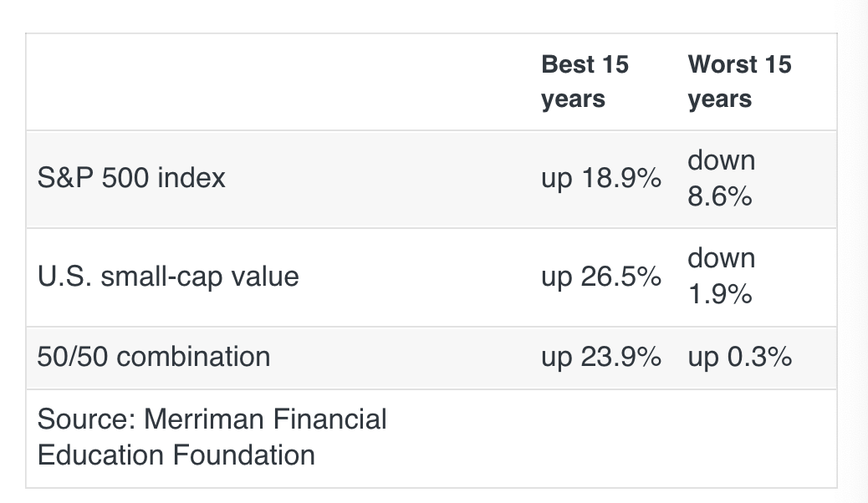Click the 'up 0.3%' cell
Screen dimensions: 868x503
(x=739, y=356)
